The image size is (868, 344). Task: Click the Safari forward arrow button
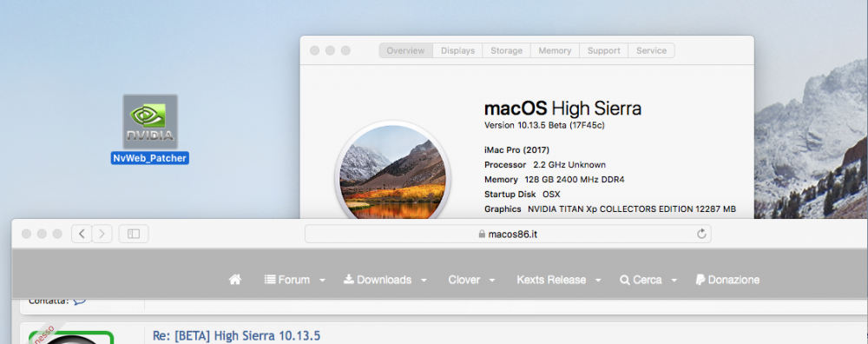pyautogui.click(x=102, y=234)
